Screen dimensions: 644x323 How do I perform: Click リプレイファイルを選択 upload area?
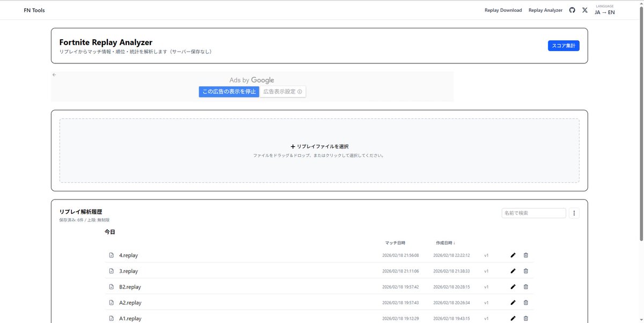(319, 150)
